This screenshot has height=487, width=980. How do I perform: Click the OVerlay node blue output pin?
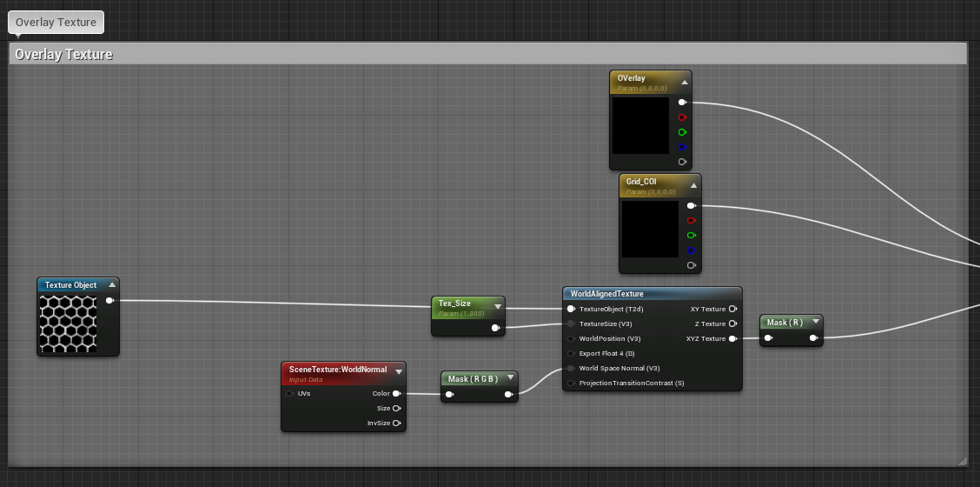click(682, 147)
